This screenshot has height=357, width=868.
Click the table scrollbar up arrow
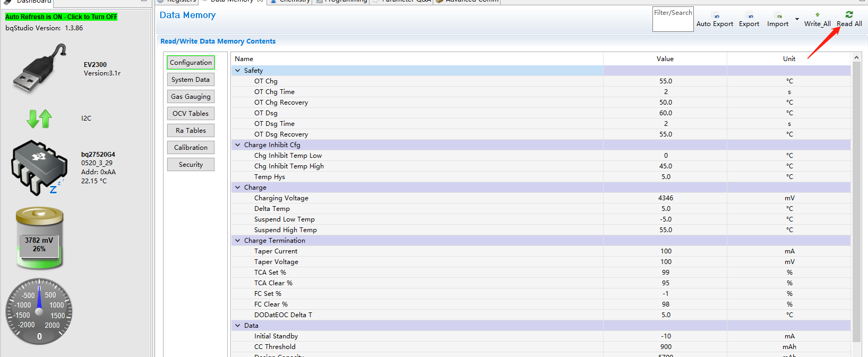[x=856, y=57]
